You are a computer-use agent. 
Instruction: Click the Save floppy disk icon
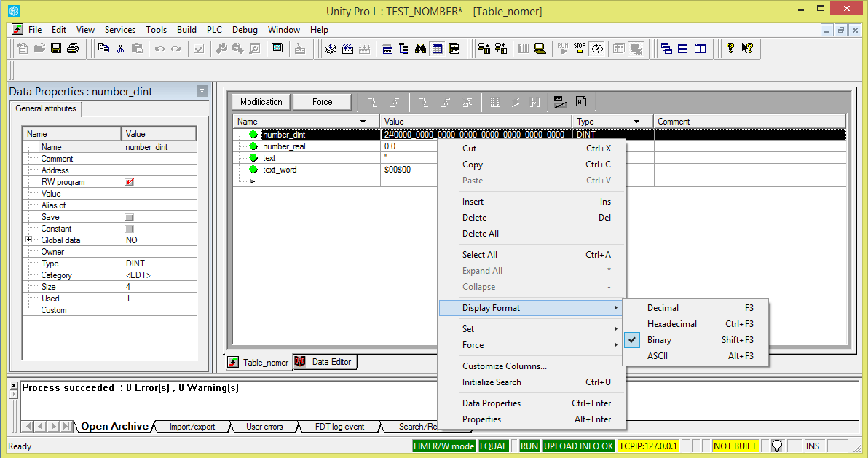click(x=56, y=49)
